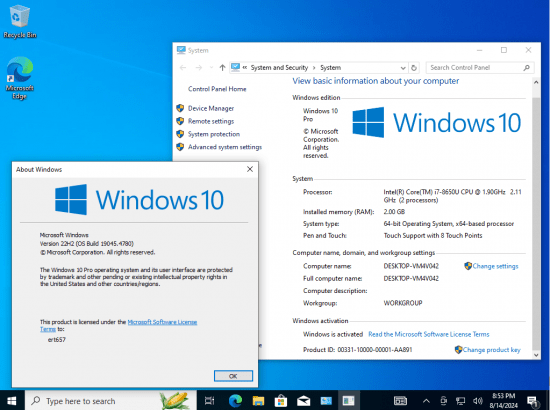Open File Explorer from the taskbar
550x410 pixels.
[x=258, y=401]
